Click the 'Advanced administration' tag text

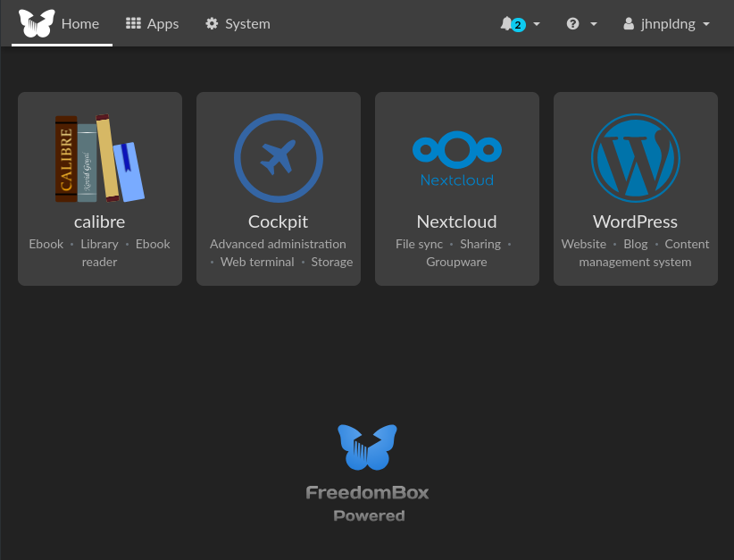coord(278,244)
